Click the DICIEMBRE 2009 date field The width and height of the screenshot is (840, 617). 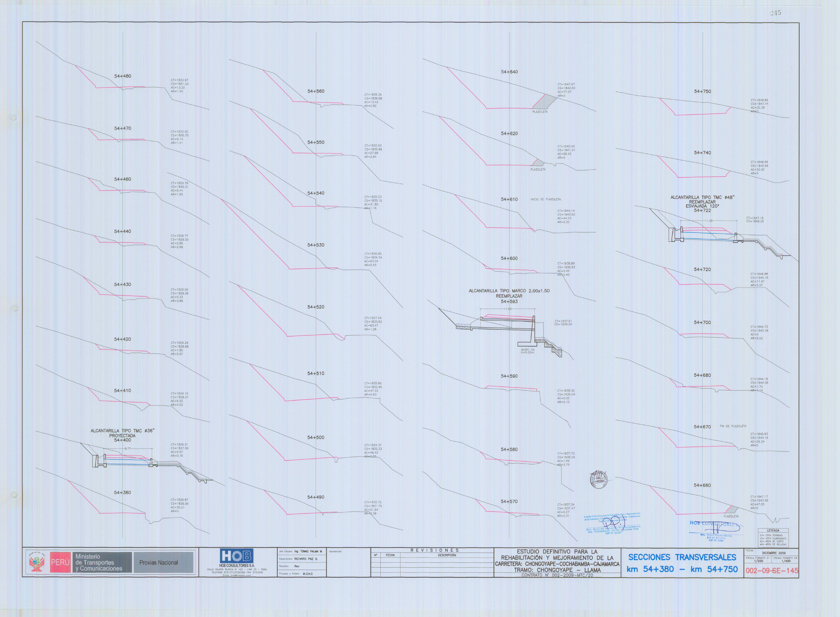tap(774, 553)
